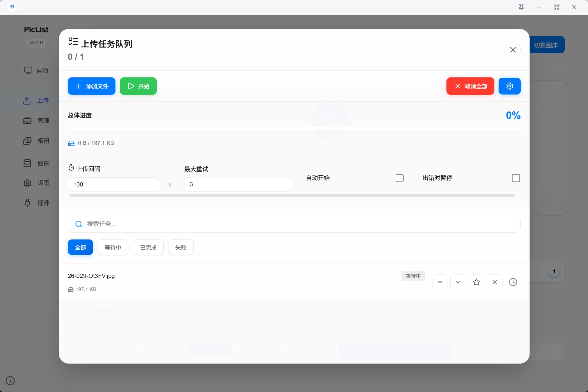The height and width of the screenshot is (392, 588).
Task: Select the 全部 filter tab
Action: tap(80, 247)
